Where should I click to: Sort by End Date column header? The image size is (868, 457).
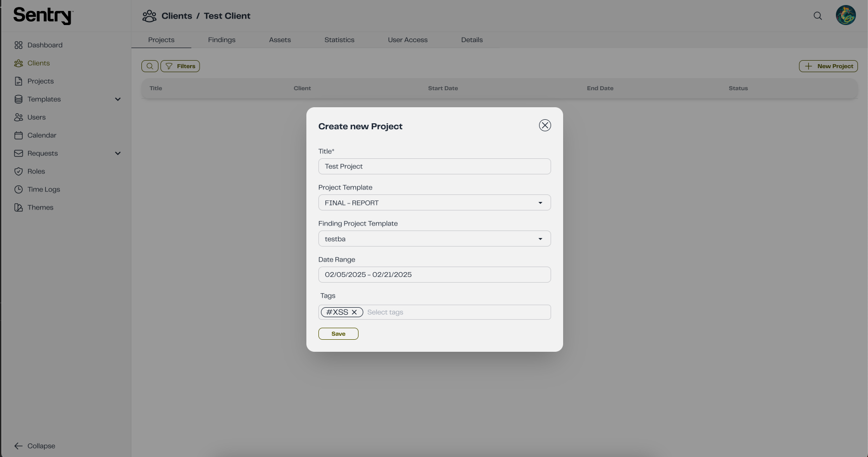point(600,88)
